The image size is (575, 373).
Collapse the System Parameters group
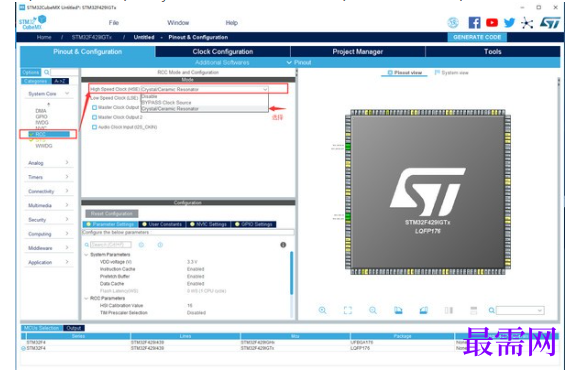pos(87,255)
